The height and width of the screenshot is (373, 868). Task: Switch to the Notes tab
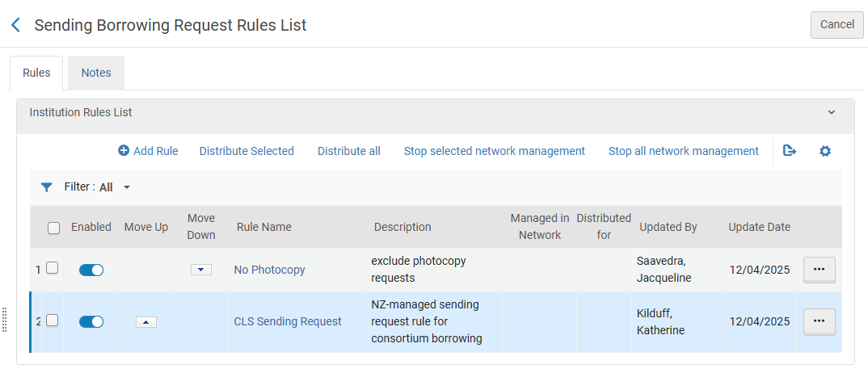(95, 73)
